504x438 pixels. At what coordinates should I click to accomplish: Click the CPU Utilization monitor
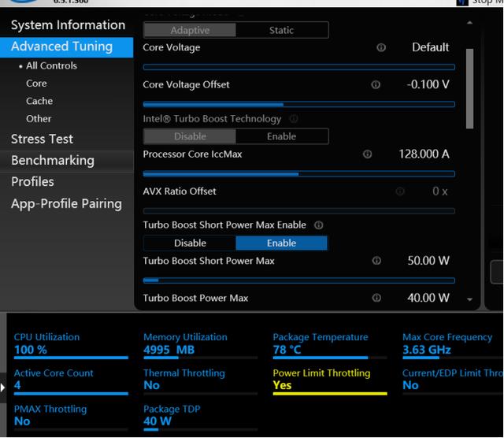(71, 346)
